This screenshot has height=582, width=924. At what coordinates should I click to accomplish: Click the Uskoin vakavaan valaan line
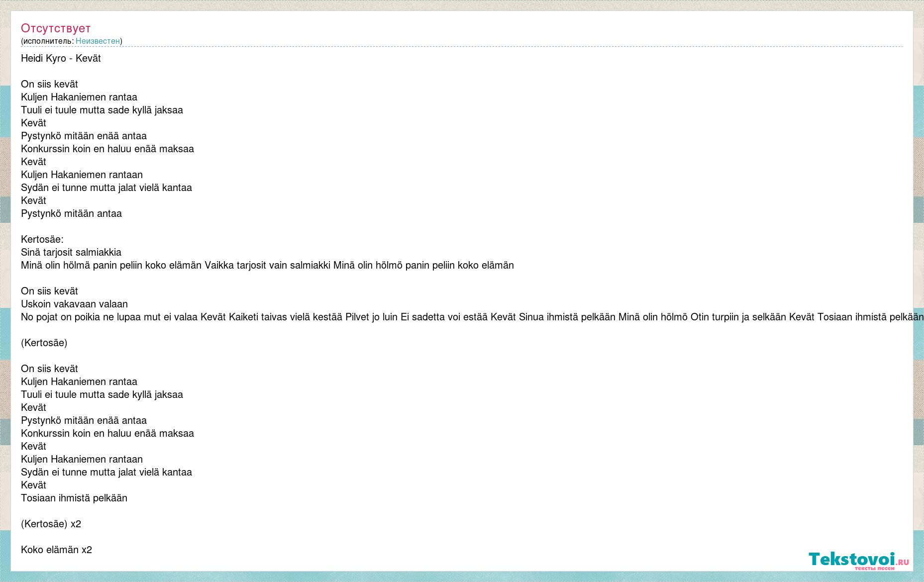[74, 304]
